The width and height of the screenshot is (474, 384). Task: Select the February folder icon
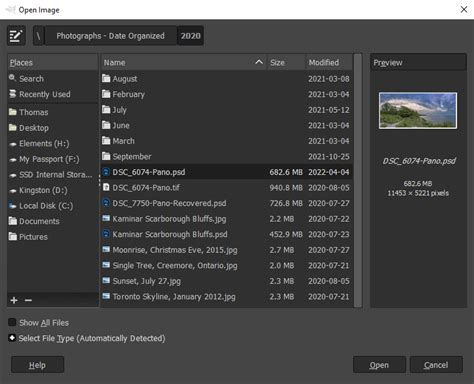(106, 94)
